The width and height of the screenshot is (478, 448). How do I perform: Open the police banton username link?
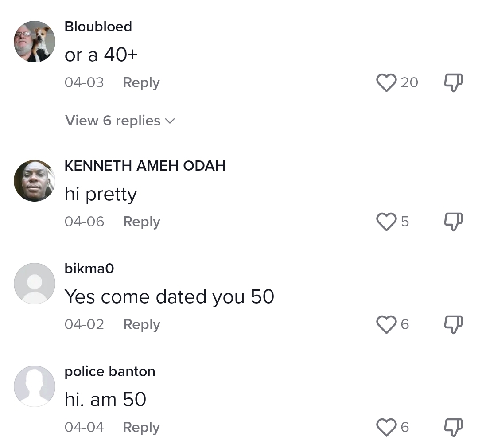point(110,371)
